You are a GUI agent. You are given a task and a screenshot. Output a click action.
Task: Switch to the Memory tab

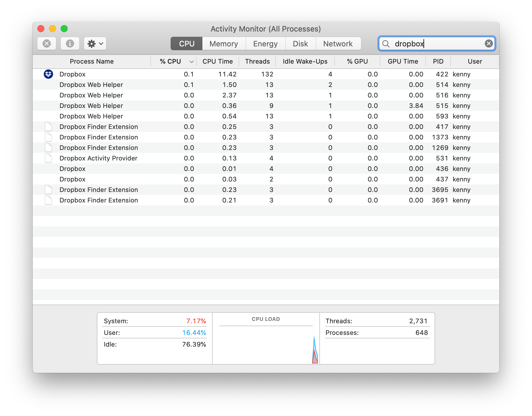[224, 44]
